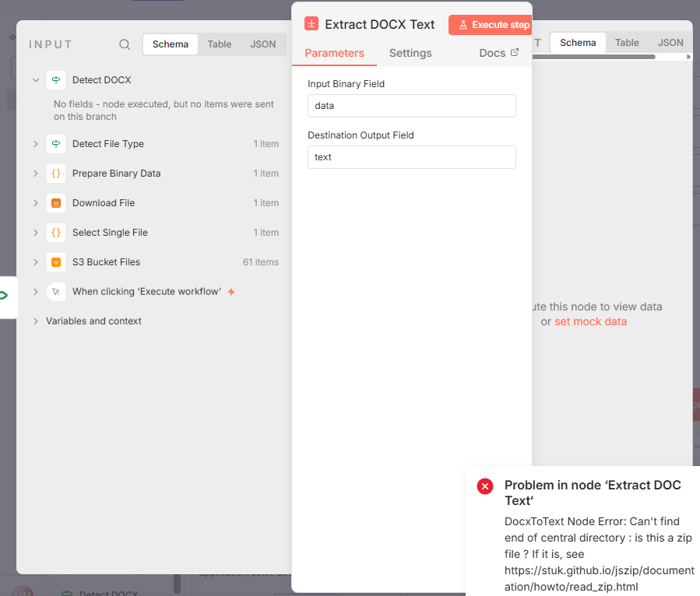Image resolution: width=700 pixels, height=596 pixels.
Task: Click the 'No fields - node executed' message
Action: pyautogui.click(x=164, y=110)
